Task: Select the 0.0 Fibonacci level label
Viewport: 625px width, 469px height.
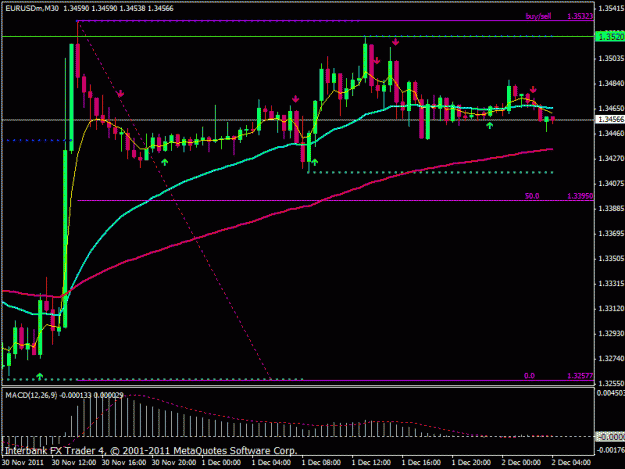Action: [x=529, y=376]
